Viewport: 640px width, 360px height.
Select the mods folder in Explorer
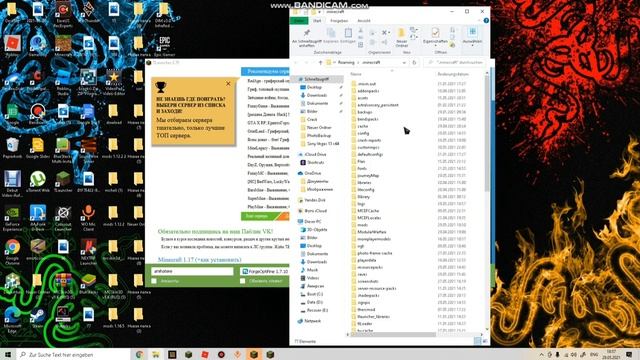362,225
